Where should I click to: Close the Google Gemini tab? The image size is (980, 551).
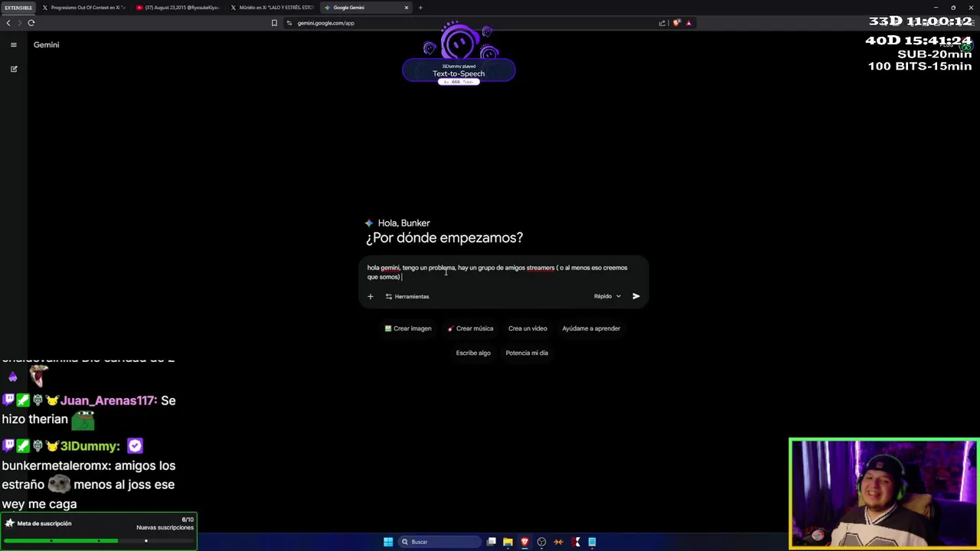[407, 8]
